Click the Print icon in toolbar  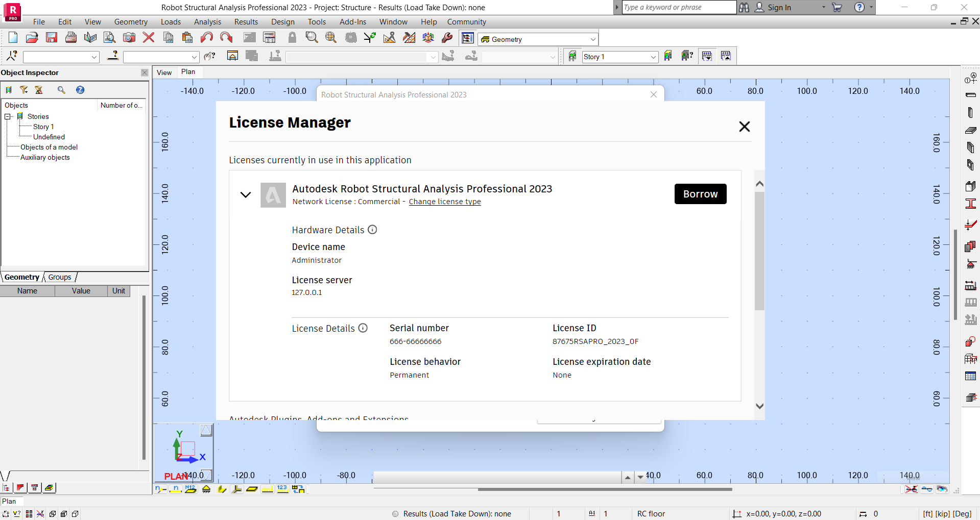71,37
